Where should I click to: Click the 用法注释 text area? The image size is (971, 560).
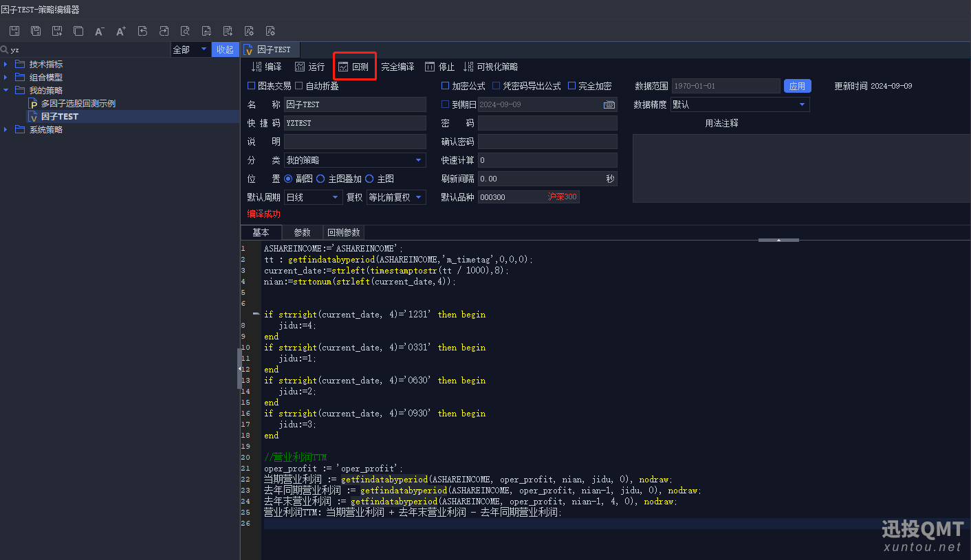(801, 168)
